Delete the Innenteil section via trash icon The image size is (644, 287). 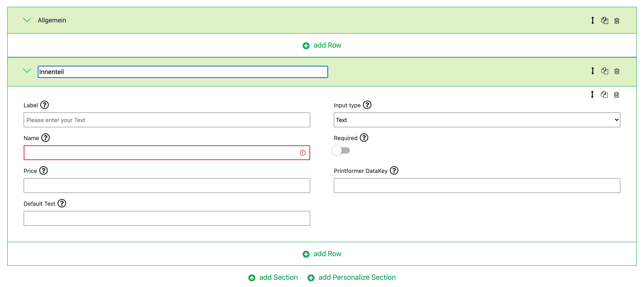[x=617, y=71]
